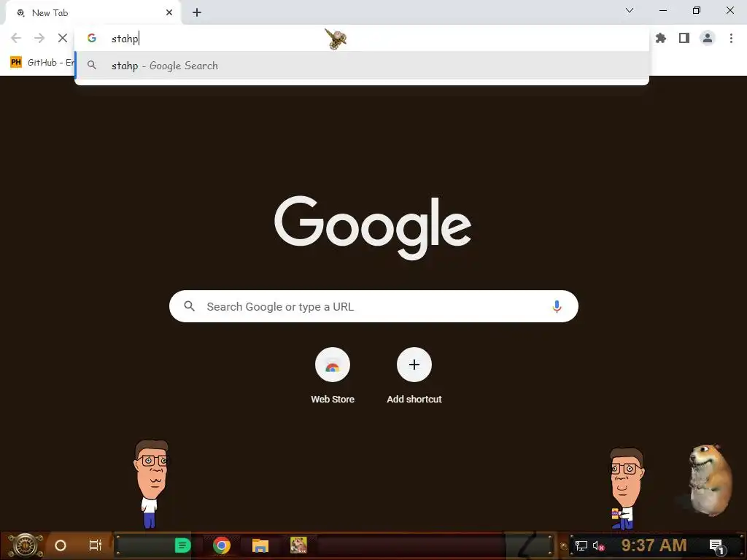This screenshot has height=560, width=747.
Task: Open the Extensions puzzle icon
Action: coord(661,38)
